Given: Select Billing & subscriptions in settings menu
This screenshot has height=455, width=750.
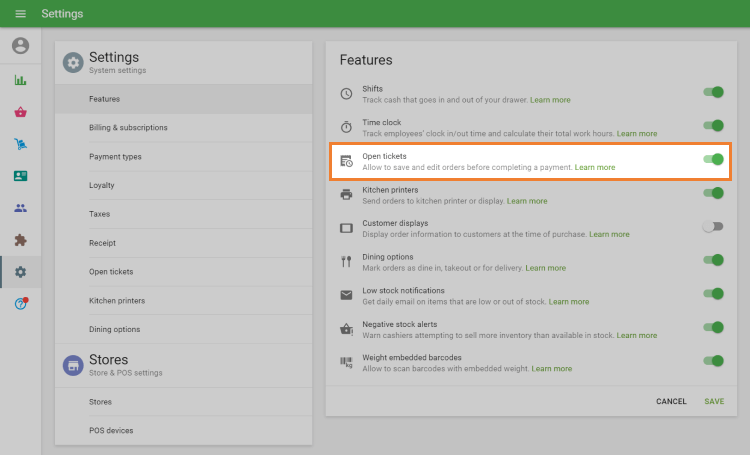Looking at the screenshot, I should (x=128, y=128).
